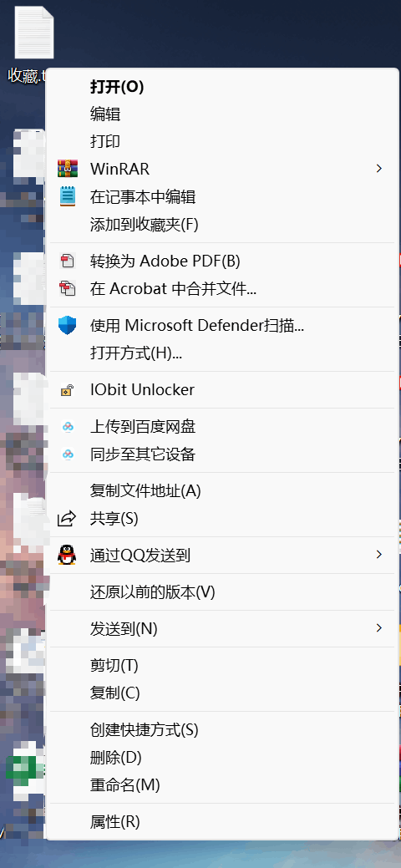This screenshot has height=868, width=401.
Task: Choose 添加到收藏夹(F) menu entry
Action: tap(144, 225)
